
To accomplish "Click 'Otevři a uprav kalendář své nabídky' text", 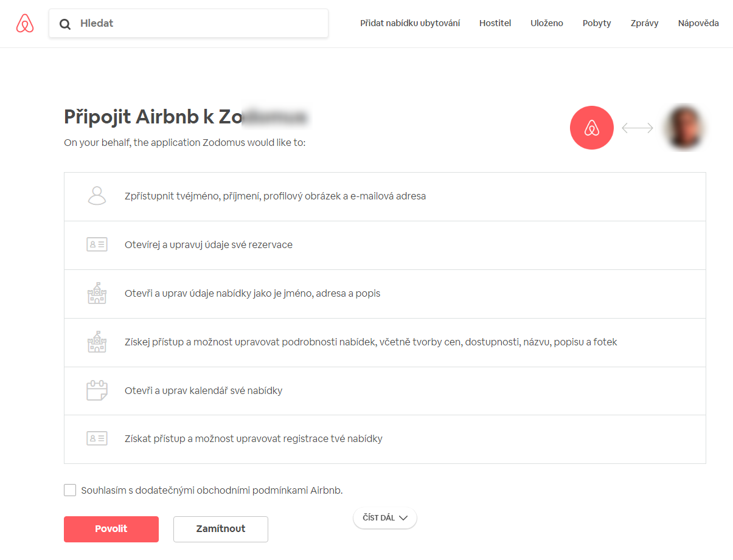I will [204, 390].
